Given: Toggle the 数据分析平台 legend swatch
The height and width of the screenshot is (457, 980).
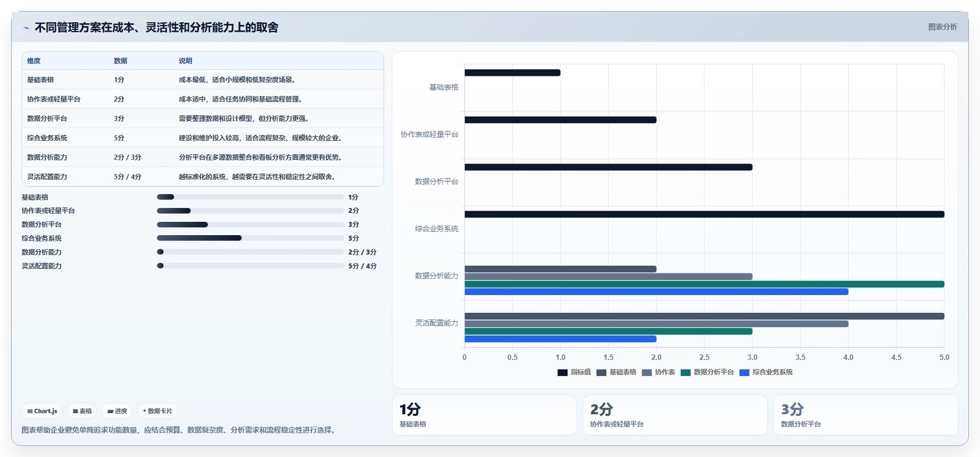Looking at the screenshot, I should 686,372.
